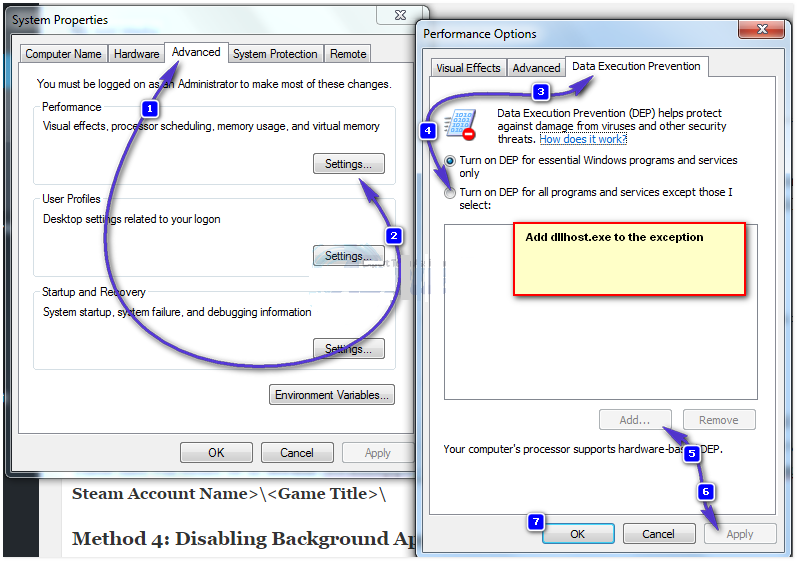
Task: Switch to the Computer Name tab
Action: (x=63, y=54)
